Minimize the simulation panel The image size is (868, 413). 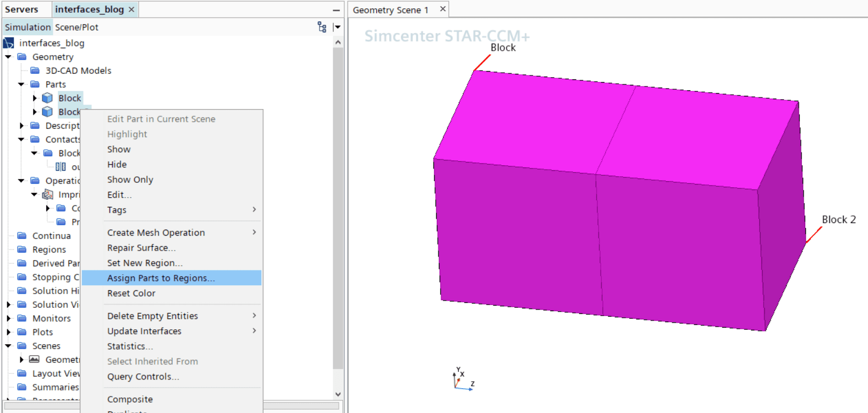tap(336, 10)
